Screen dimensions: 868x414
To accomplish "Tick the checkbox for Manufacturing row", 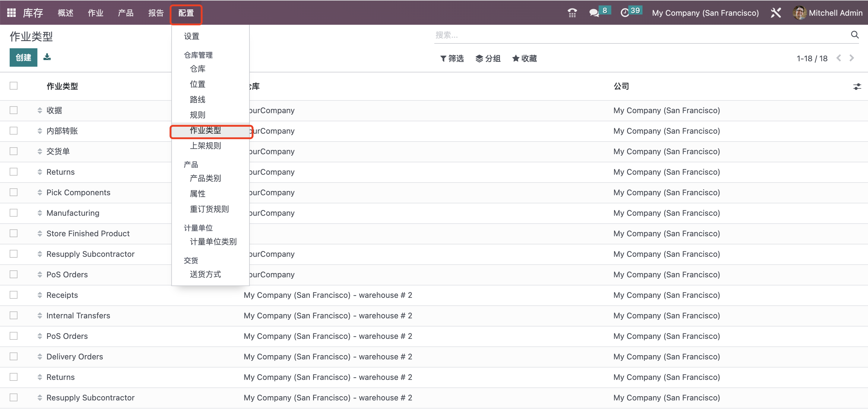I will [14, 213].
